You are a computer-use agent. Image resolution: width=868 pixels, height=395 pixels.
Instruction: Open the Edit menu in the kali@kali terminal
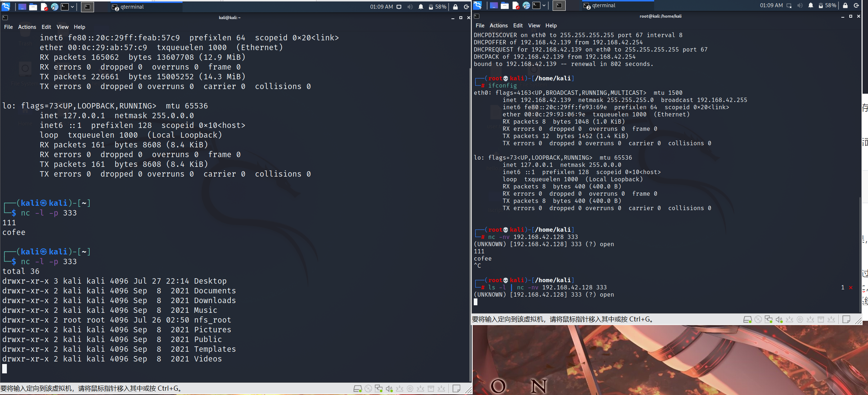click(46, 27)
